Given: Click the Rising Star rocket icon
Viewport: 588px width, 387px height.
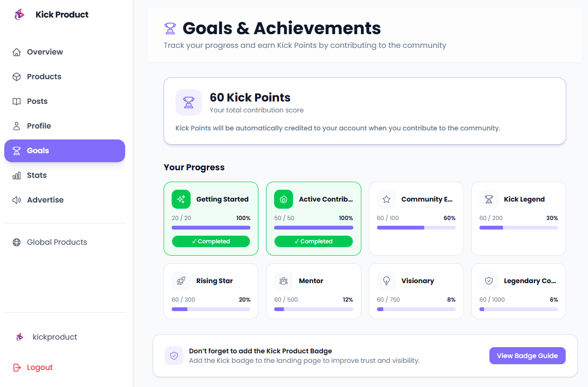Looking at the screenshot, I should [x=181, y=281].
